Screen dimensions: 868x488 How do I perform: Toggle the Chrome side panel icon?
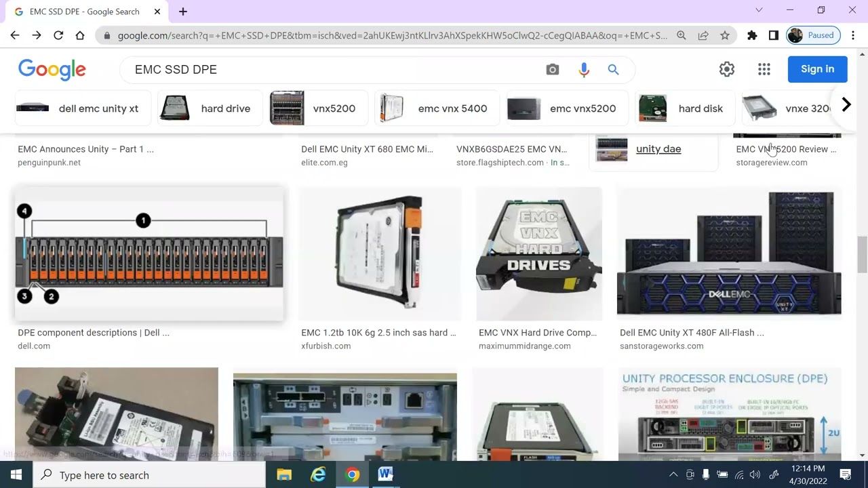(774, 35)
